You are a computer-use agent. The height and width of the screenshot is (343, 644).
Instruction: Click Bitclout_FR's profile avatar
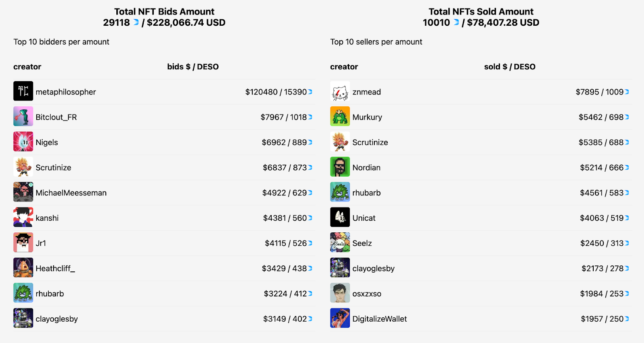[x=23, y=117]
